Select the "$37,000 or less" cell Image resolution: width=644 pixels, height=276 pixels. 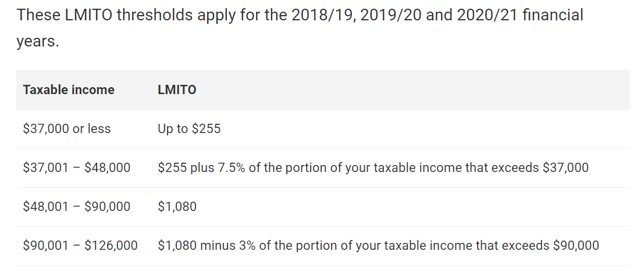tap(67, 129)
